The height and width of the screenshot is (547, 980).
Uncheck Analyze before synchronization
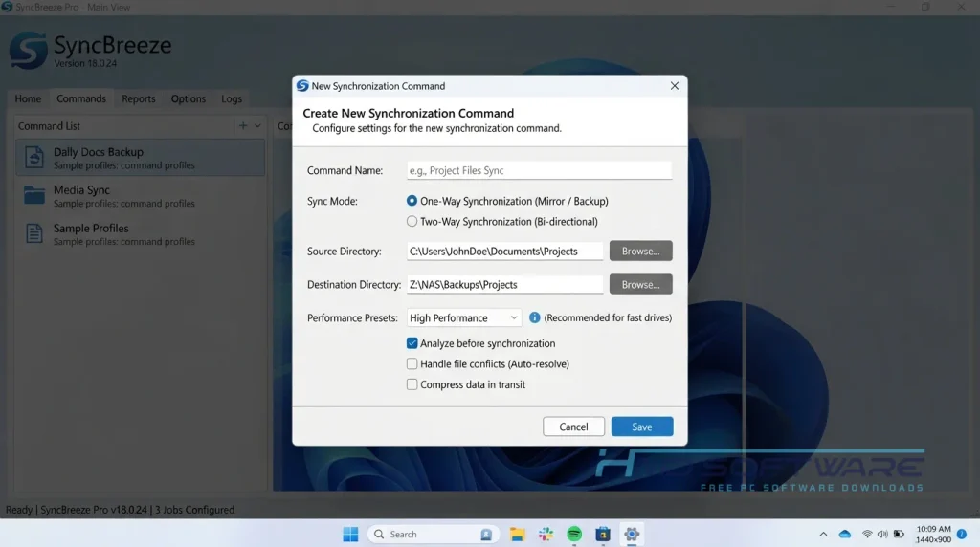point(412,342)
